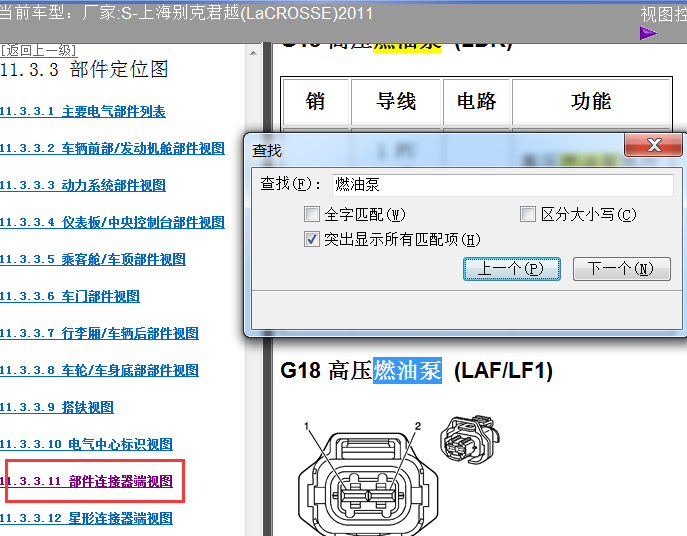
Task: Click the 11.3.3 部件定位图 section heading
Action: [84, 70]
